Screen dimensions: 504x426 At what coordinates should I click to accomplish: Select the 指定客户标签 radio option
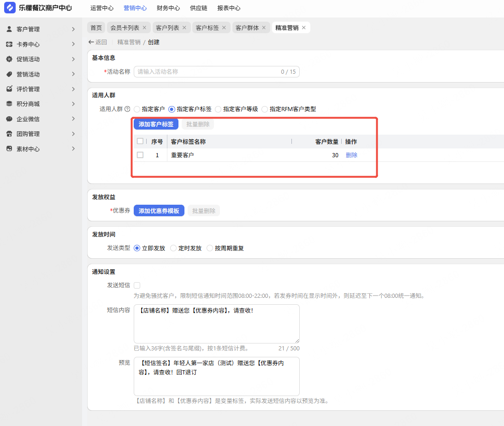pos(172,109)
